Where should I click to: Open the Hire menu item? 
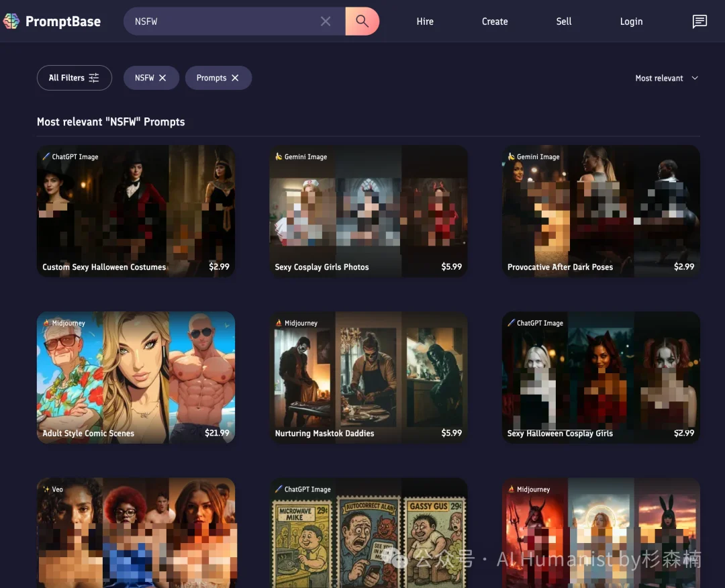coord(425,21)
